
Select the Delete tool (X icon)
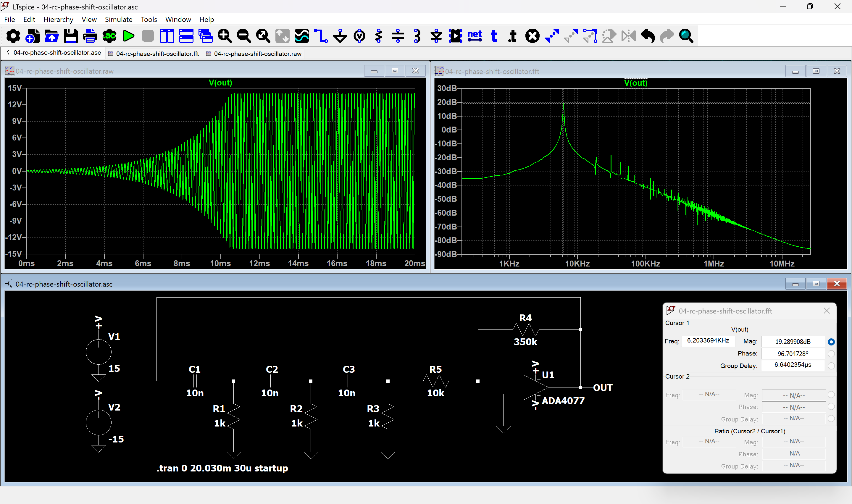[x=532, y=36]
